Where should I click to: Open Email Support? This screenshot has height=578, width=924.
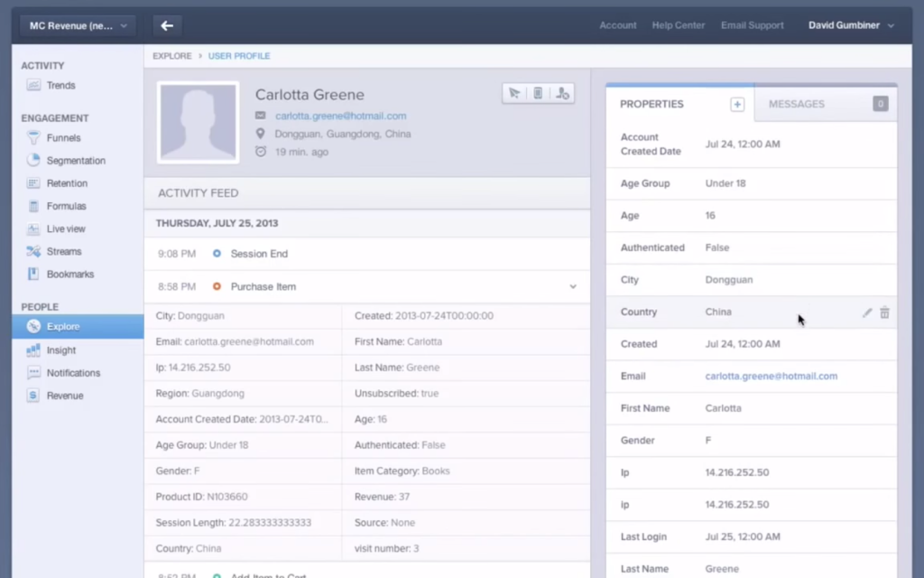[752, 25]
